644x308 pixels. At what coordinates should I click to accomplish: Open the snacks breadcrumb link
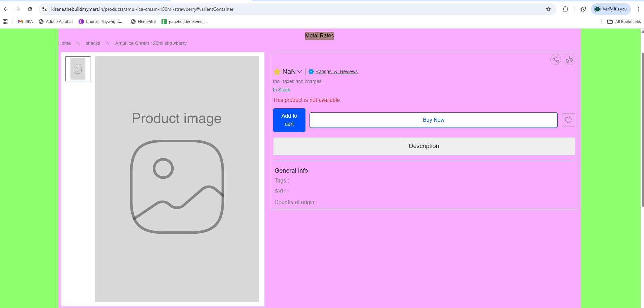tap(93, 43)
